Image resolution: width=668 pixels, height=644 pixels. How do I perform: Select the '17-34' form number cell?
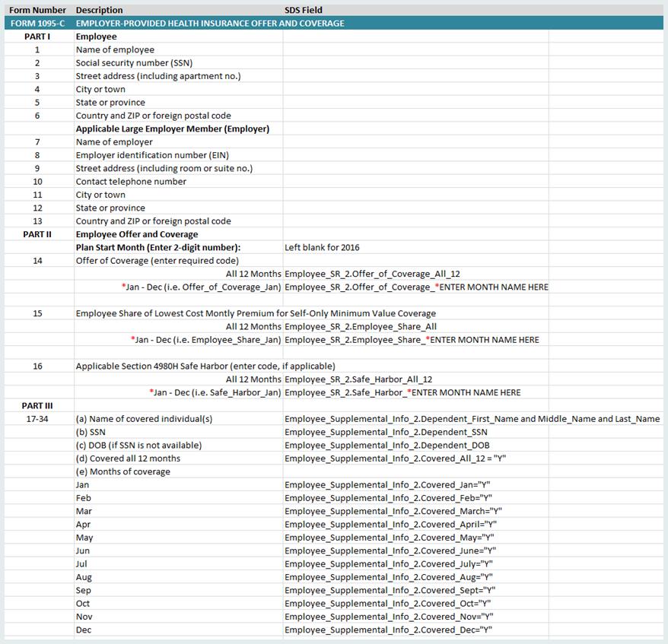(37, 419)
